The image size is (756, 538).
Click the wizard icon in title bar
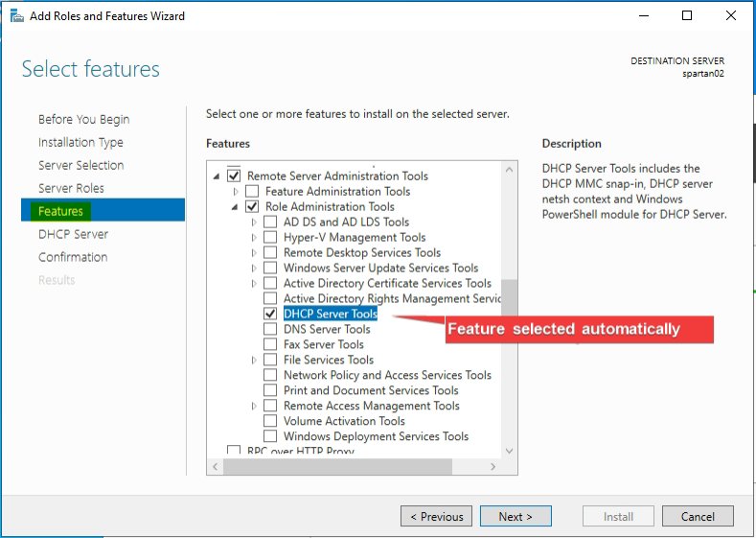tap(15, 16)
